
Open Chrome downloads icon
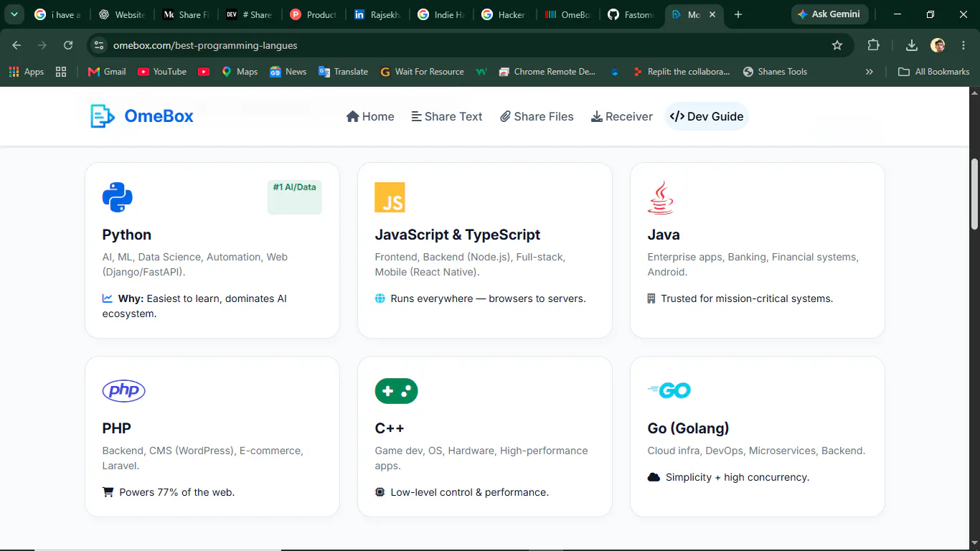tap(912, 45)
